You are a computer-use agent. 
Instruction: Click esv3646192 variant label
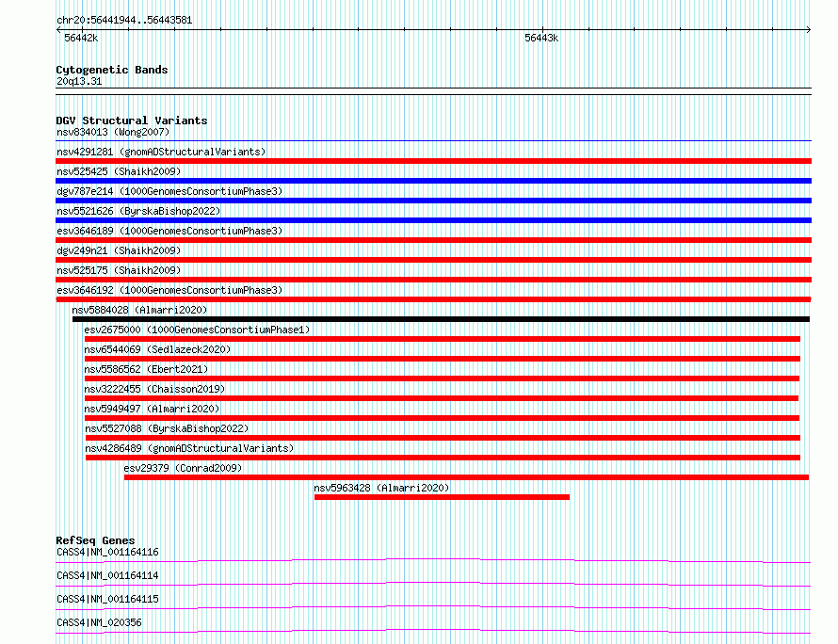coord(169,290)
